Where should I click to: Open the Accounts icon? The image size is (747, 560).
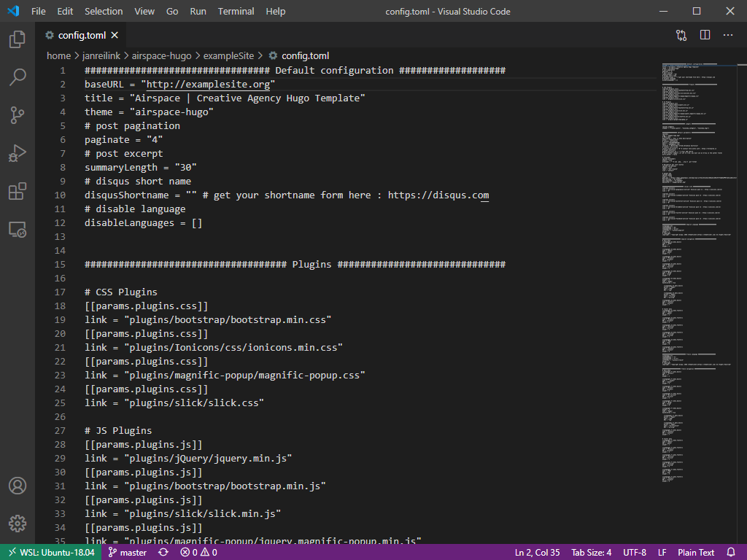point(18,486)
